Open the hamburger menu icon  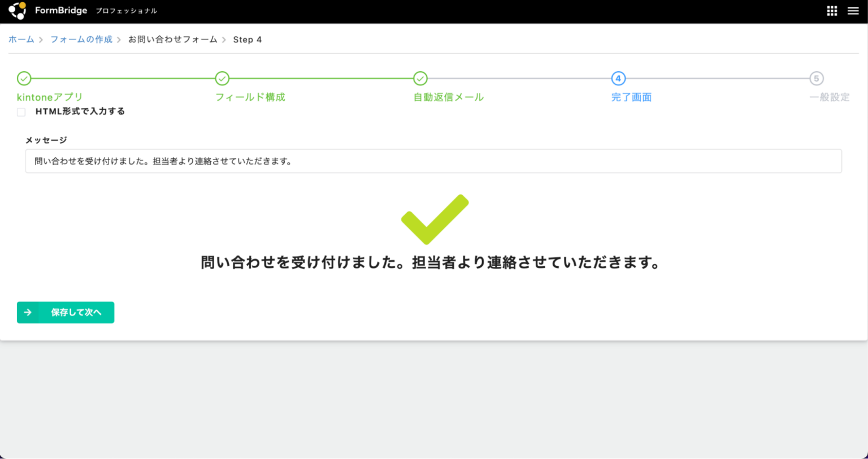pyautogui.click(x=853, y=11)
